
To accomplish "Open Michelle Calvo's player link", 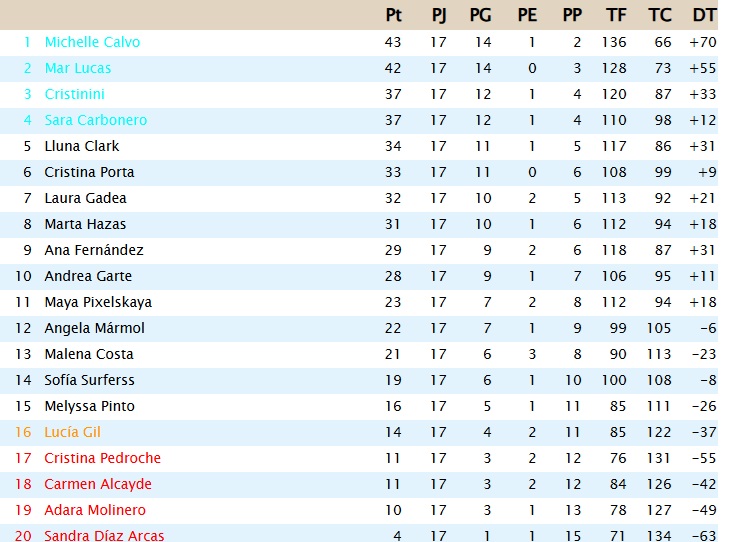I will coord(92,42).
